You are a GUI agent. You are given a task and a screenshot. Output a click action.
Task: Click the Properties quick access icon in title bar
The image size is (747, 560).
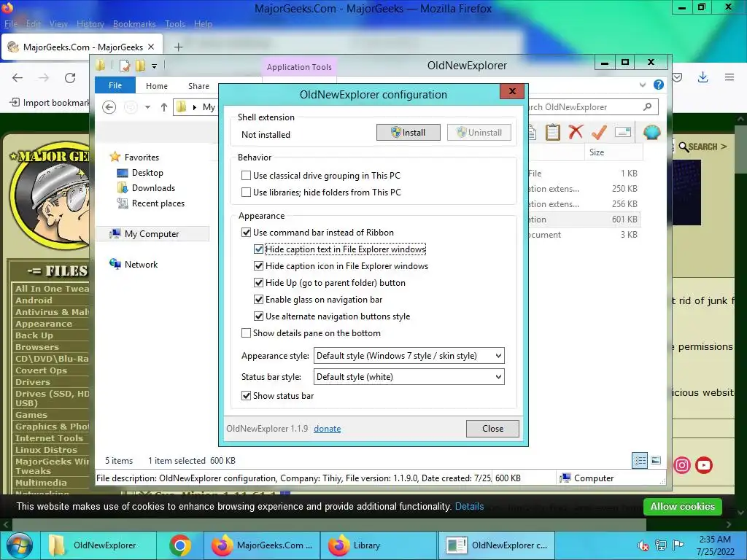click(124, 66)
